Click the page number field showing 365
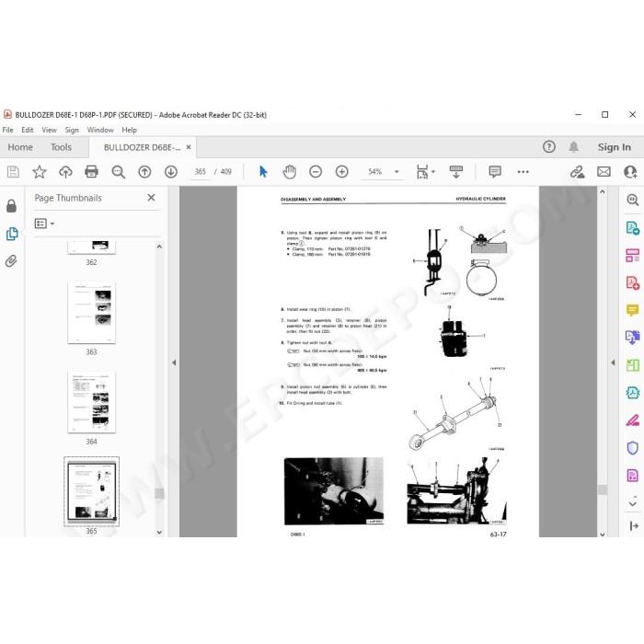 tap(201, 172)
